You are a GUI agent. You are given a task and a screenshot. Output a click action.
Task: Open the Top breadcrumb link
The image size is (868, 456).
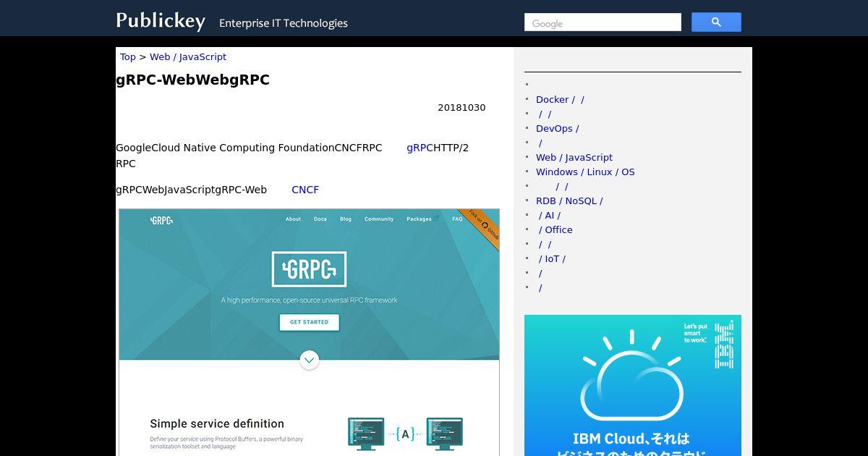coord(128,56)
